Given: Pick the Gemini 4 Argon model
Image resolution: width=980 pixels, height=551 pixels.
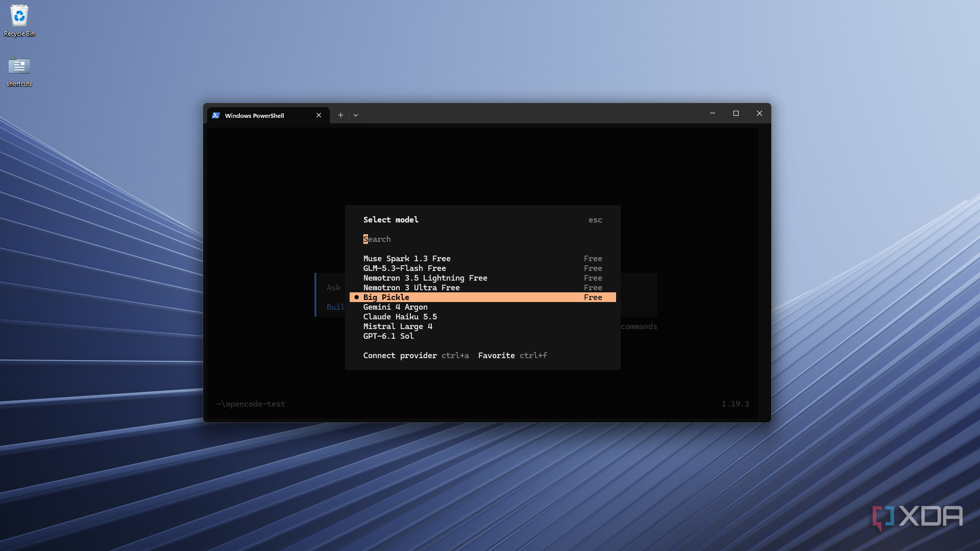Looking at the screenshot, I should (482, 307).
